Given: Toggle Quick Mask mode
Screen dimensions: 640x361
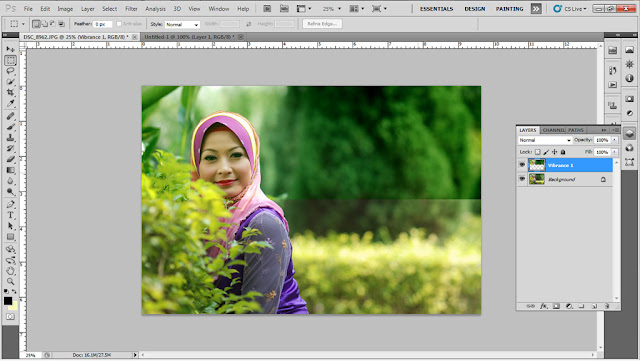Looking at the screenshot, I should [x=11, y=316].
